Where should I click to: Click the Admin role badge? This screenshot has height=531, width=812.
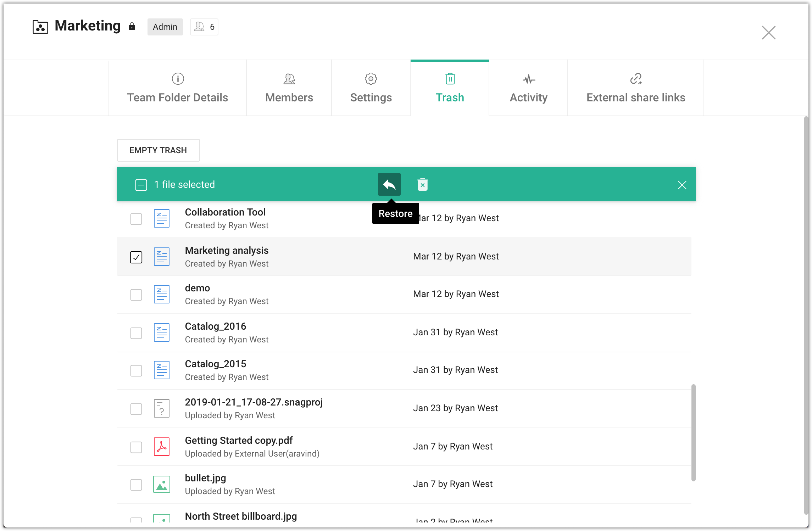tap(165, 27)
